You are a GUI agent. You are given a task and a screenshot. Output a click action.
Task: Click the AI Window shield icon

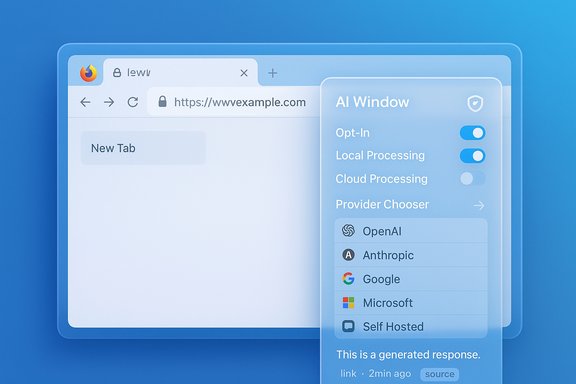pos(475,103)
